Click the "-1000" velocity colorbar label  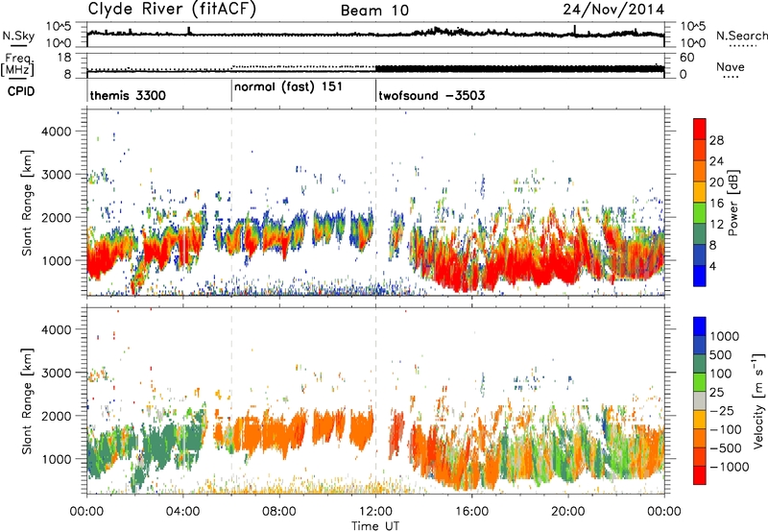[729, 467]
